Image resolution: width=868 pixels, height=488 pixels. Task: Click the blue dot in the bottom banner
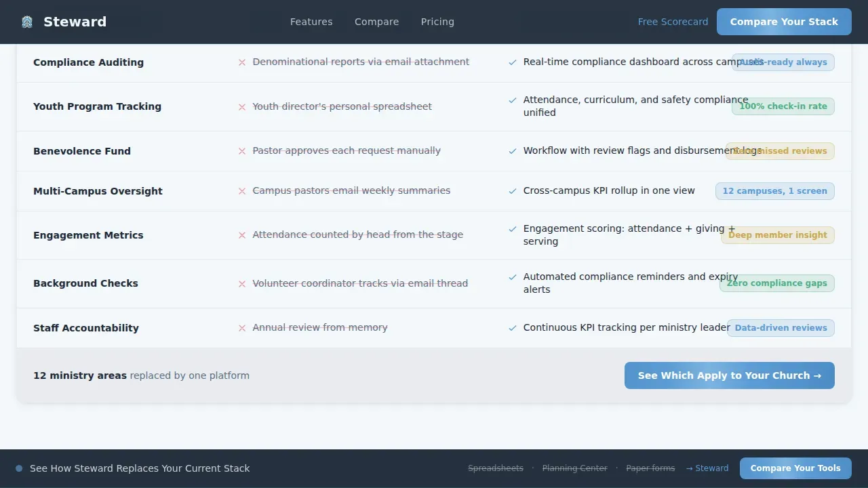(x=19, y=468)
